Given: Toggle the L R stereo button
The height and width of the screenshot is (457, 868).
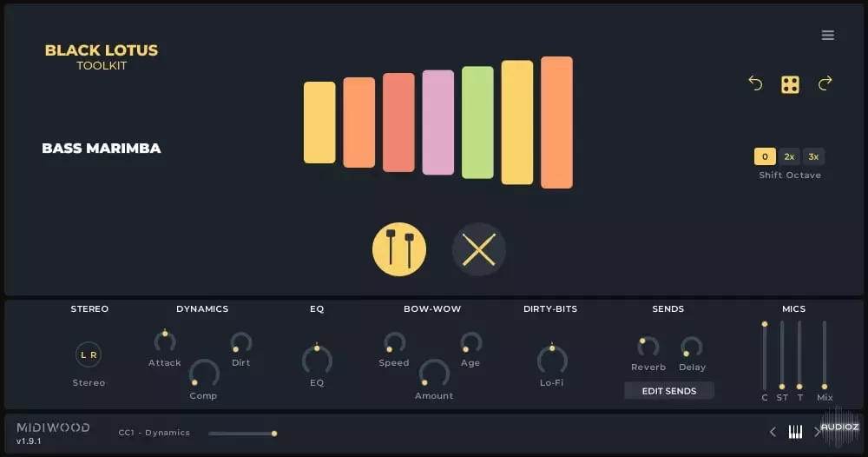Looking at the screenshot, I should point(89,354).
